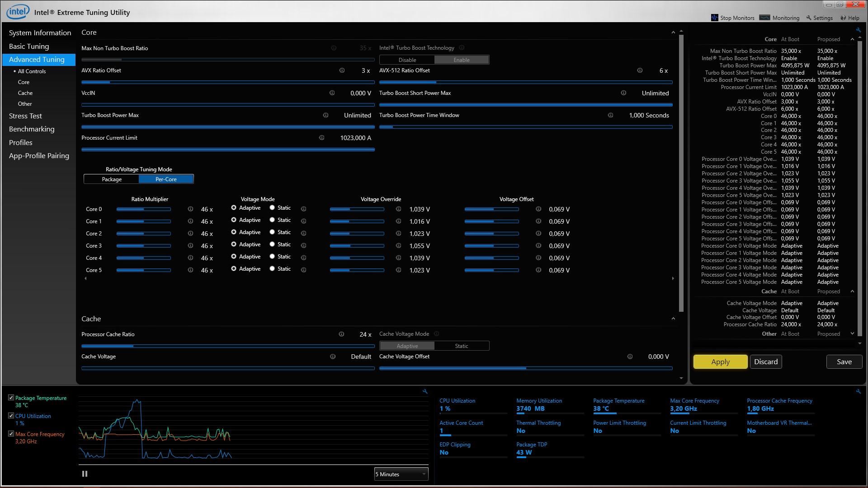Open the Stress Test section
The width and height of the screenshot is (868, 488).
click(25, 116)
